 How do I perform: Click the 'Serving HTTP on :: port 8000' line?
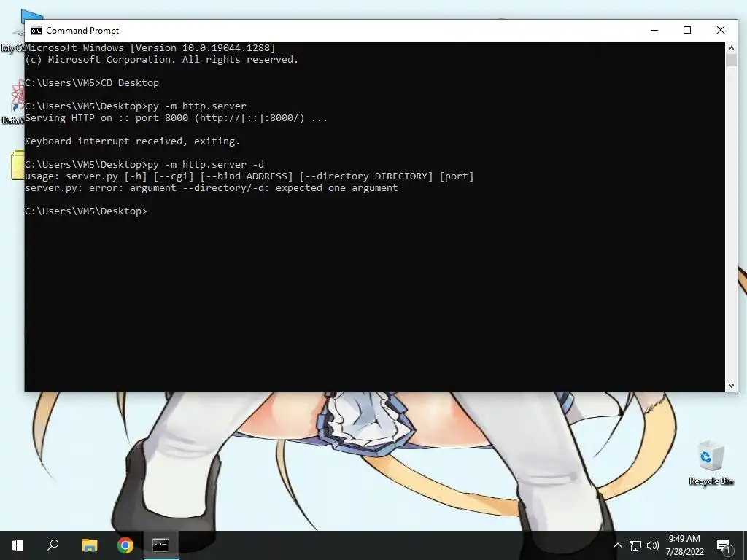177,117
